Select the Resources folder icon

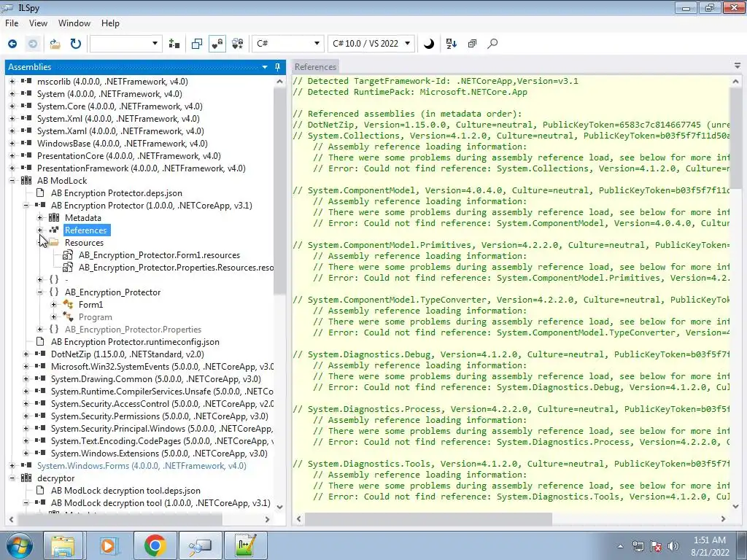coord(54,242)
